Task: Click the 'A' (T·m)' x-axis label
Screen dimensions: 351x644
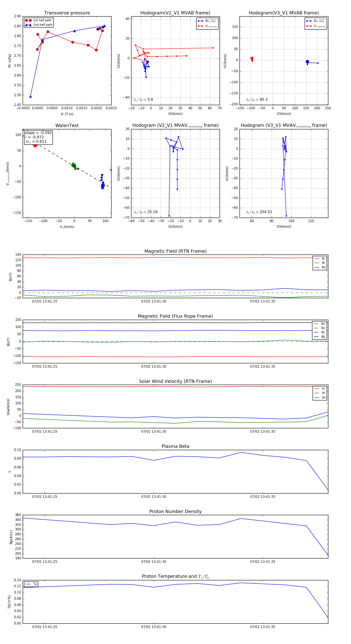Action: (x=67, y=114)
